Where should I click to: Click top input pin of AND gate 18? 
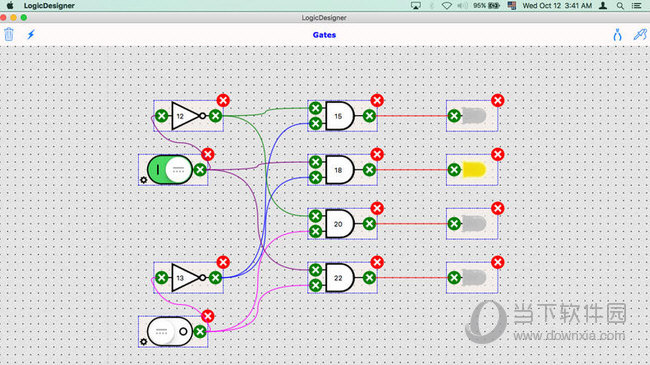[x=315, y=162]
